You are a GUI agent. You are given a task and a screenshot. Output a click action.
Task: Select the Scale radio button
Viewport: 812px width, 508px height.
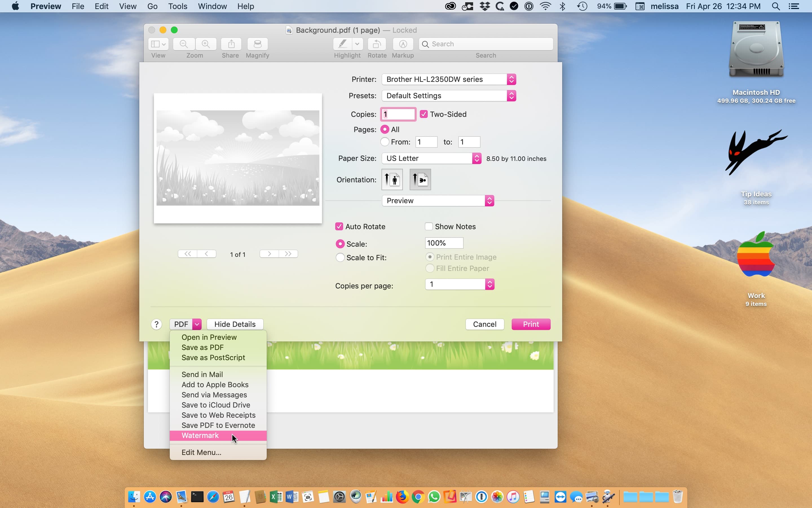(x=340, y=244)
